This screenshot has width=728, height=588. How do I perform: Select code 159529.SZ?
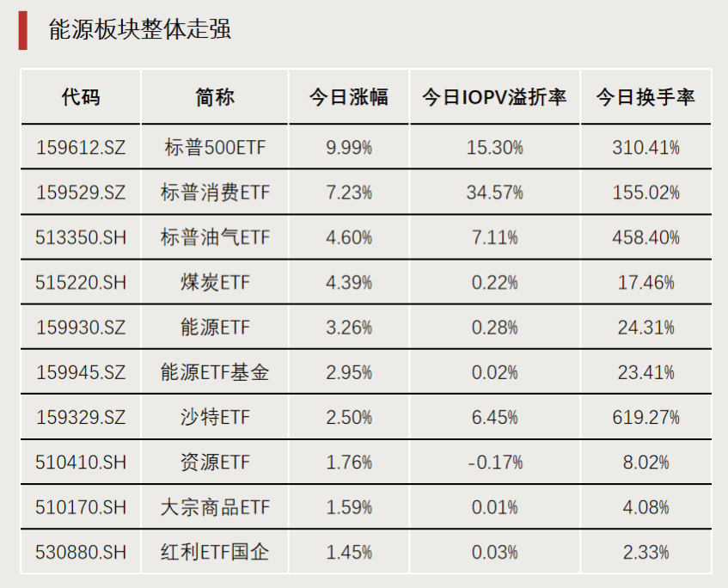[81, 193]
